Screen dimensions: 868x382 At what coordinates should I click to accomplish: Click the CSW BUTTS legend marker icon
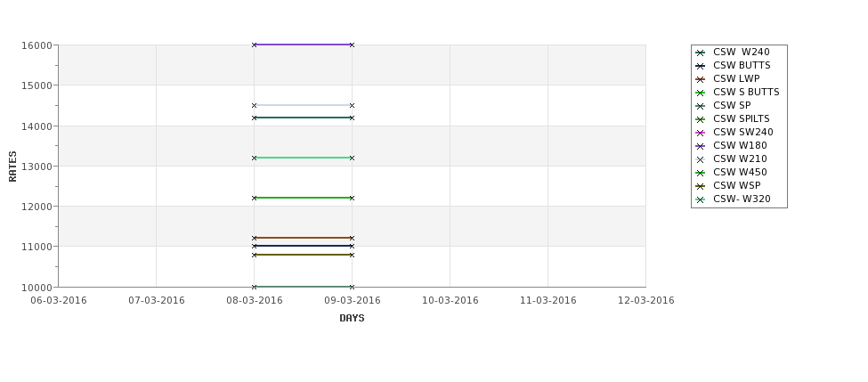701,66
